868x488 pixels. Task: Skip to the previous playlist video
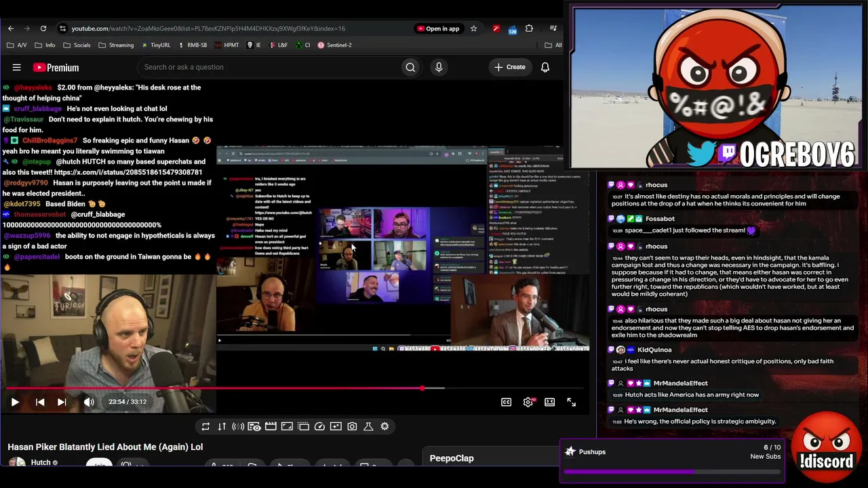pyautogui.click(x=40, y=402)
